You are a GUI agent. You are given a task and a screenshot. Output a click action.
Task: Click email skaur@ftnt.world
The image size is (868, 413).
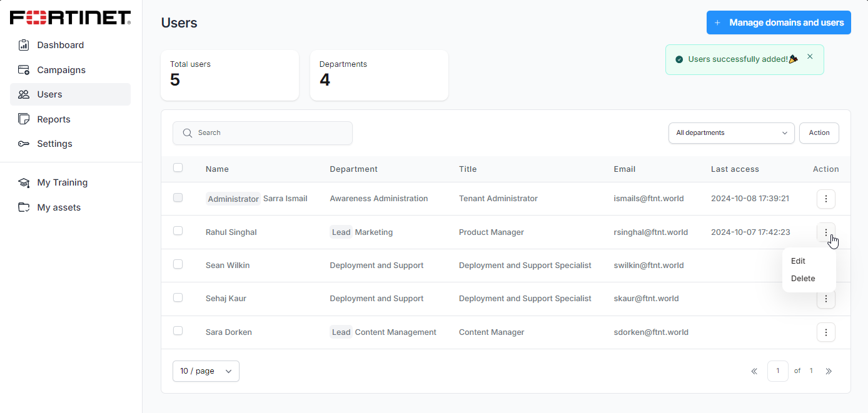[x=647, y=299]
